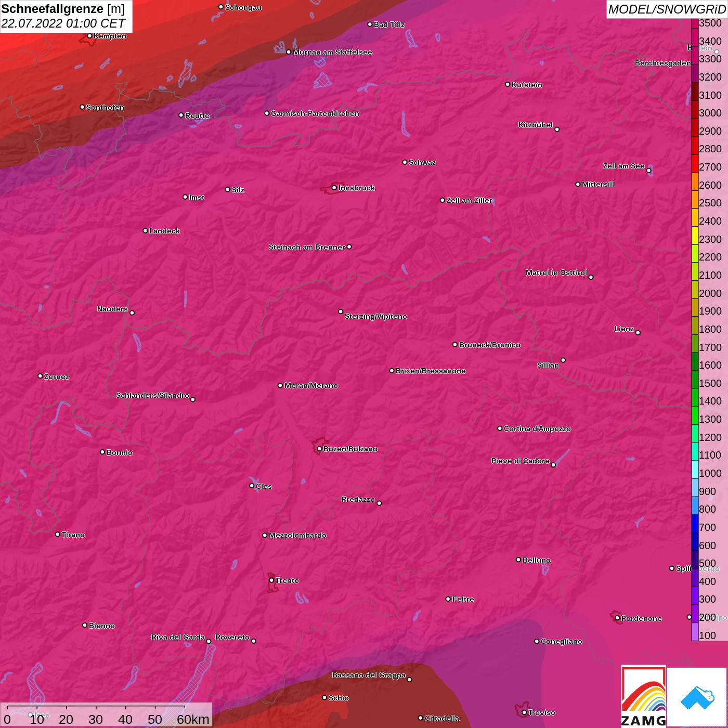Click the Innsbruck city marker dot
Screen dimensions: 728x728
click(334, 188)
